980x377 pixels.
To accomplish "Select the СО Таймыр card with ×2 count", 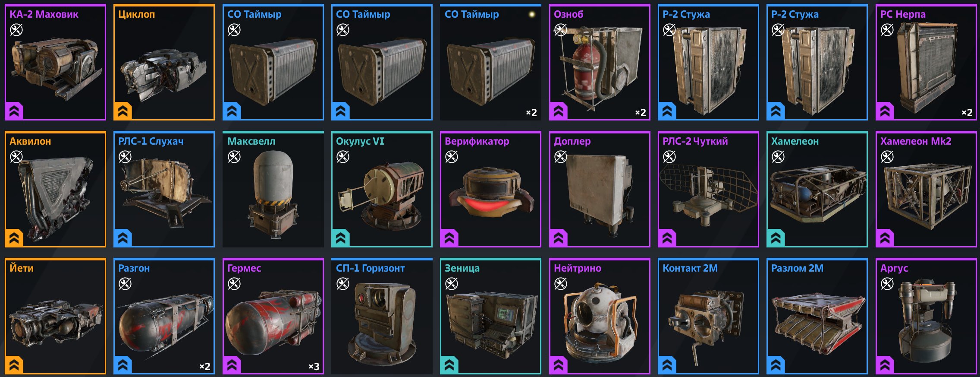I will coord(490,62).
